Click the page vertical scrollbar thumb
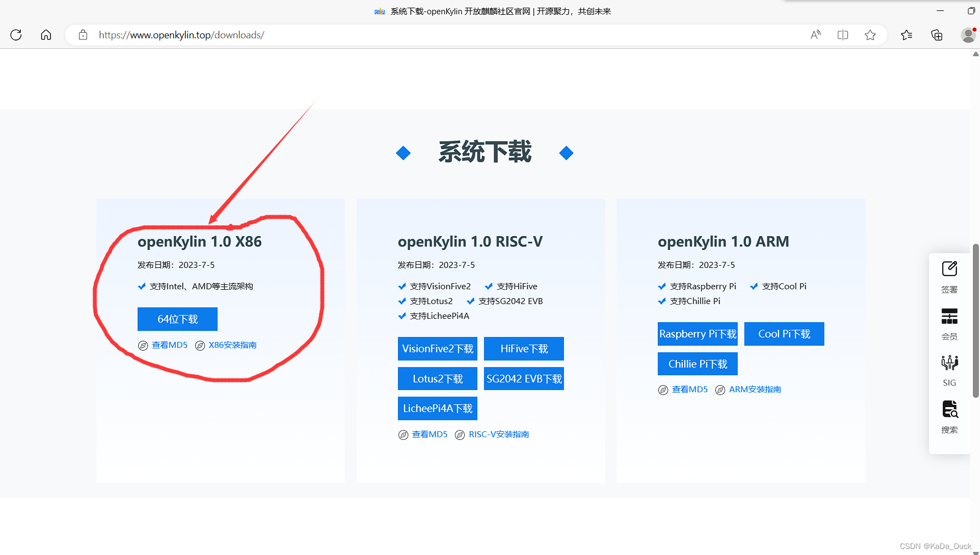The width and height of the screenshot is (980, 555). pos(976,321)
